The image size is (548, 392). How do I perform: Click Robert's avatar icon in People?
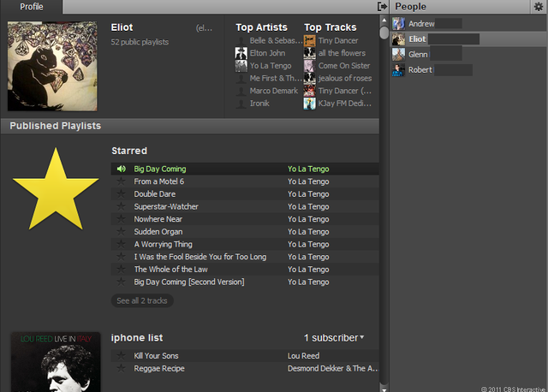398,70
